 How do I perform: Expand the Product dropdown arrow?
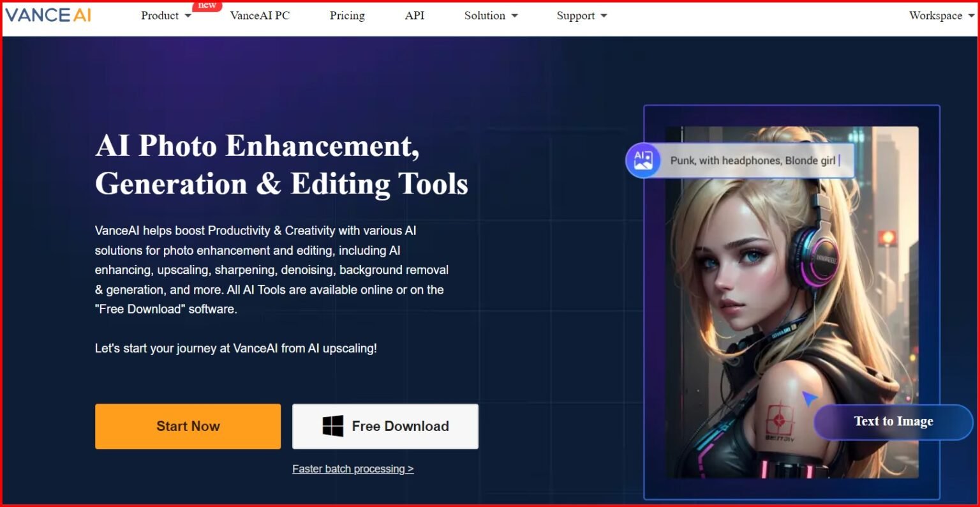188,16
